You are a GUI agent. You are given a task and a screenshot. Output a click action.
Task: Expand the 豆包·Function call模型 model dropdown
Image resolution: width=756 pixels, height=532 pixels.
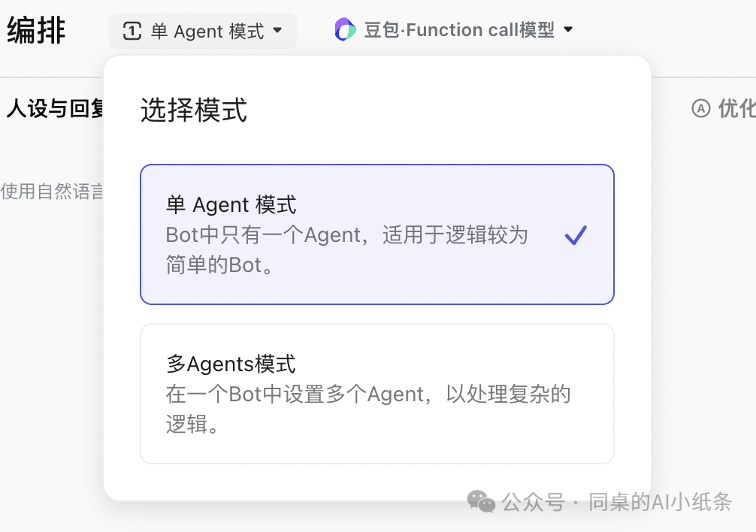click(569, 30)
